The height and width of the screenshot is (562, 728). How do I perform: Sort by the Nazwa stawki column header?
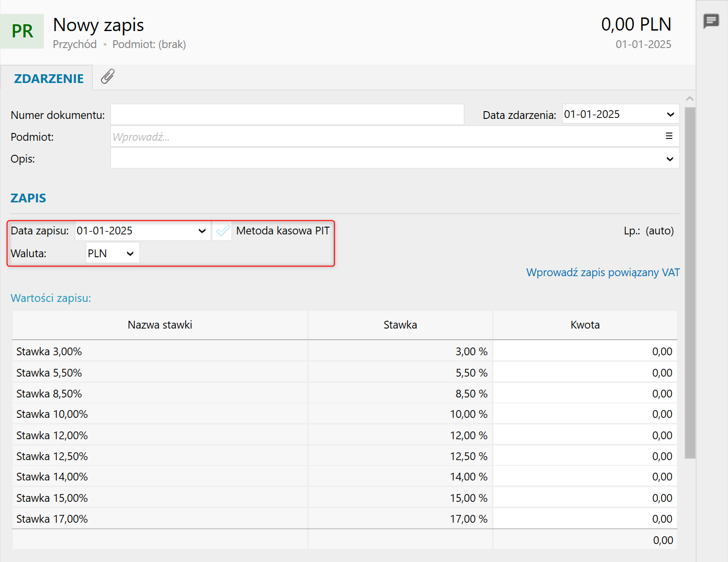[160, 325]
